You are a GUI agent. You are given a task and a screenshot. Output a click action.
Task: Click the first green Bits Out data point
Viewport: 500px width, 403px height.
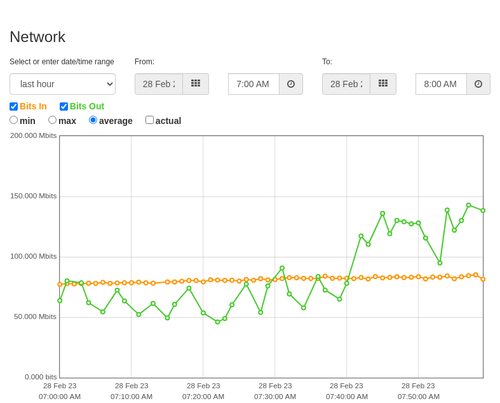coord(60,301)
